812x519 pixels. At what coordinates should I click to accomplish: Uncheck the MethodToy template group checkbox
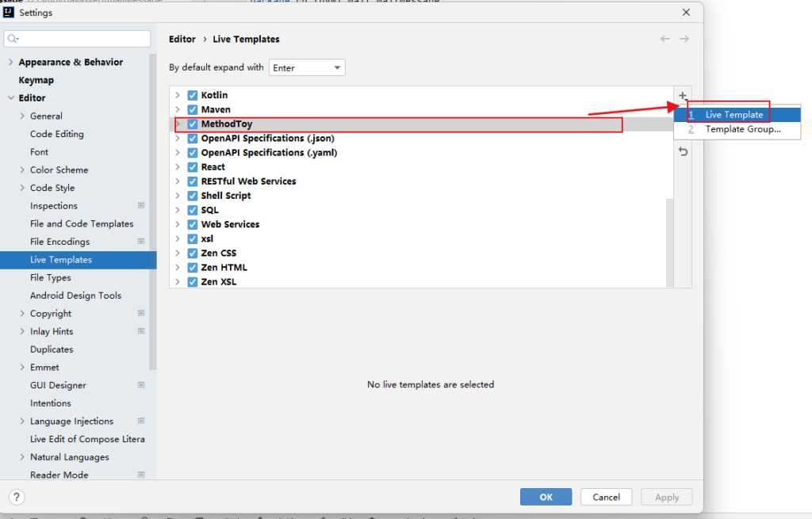pos(193,124)
